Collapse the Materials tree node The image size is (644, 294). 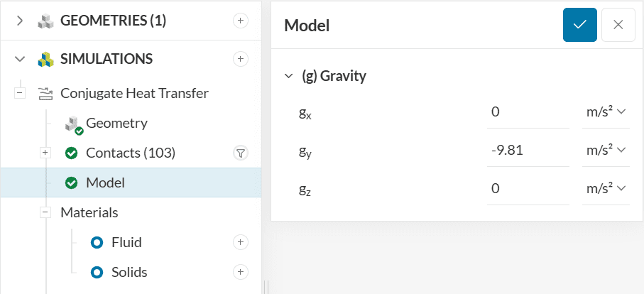tap(45, 212)
